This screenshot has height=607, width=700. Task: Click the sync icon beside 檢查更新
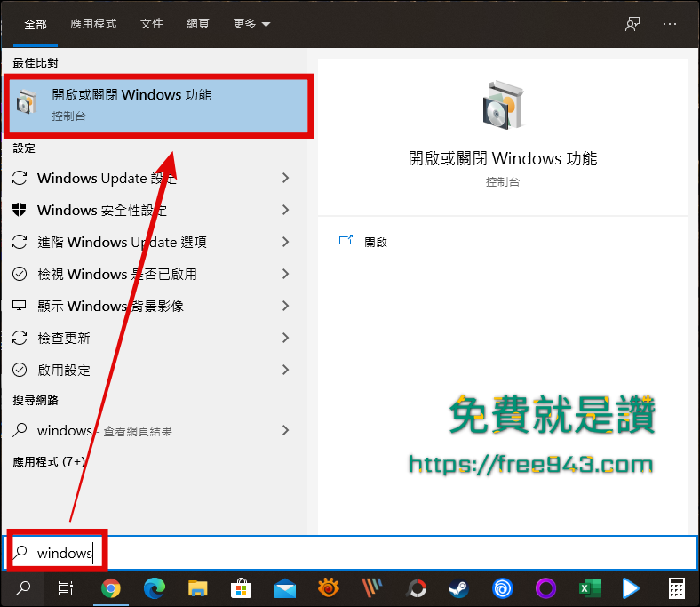20,338
